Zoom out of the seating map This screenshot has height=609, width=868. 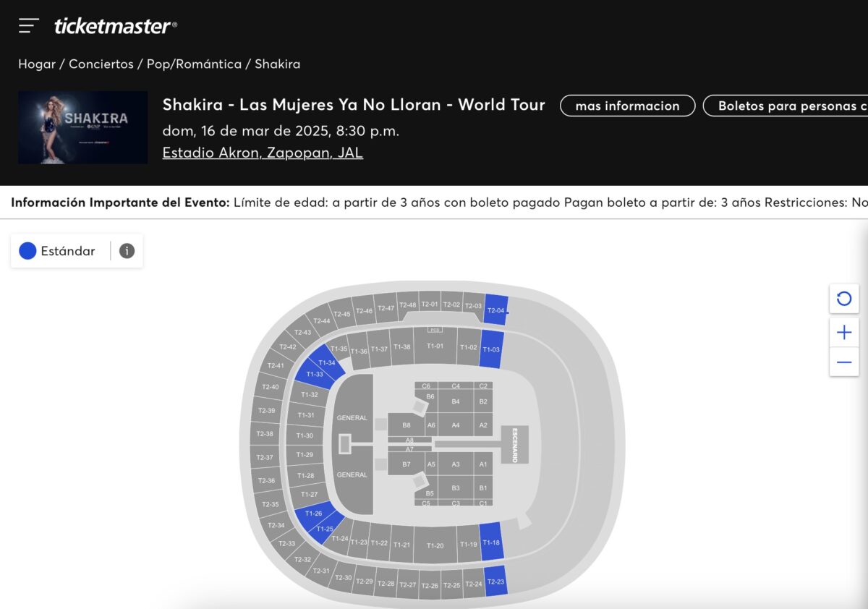pos(843,363)
